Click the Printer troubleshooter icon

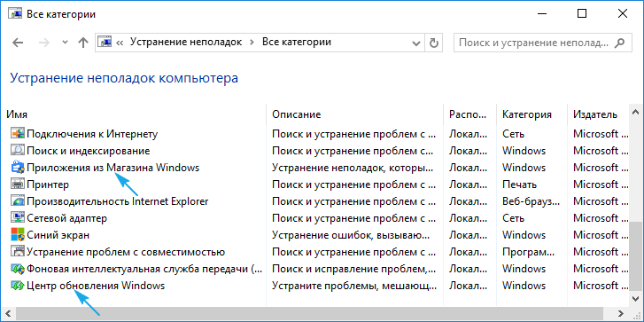click(x=17, y=185)
